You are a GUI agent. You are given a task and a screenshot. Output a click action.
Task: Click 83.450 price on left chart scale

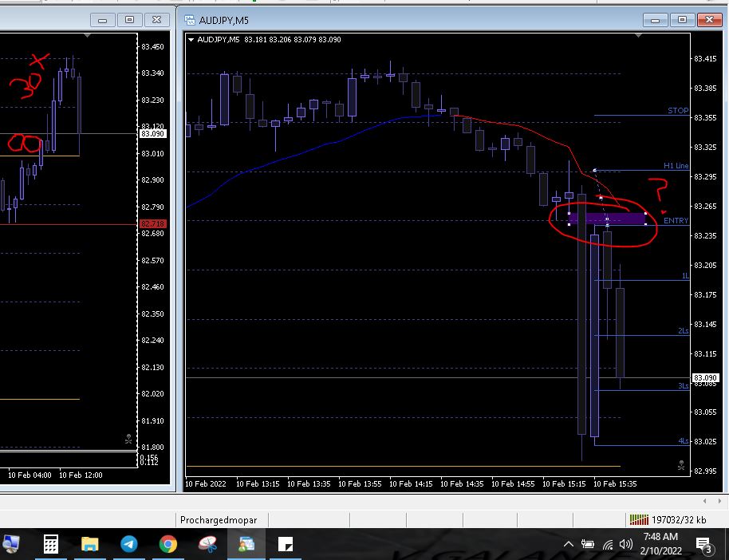tap(152, 46)
